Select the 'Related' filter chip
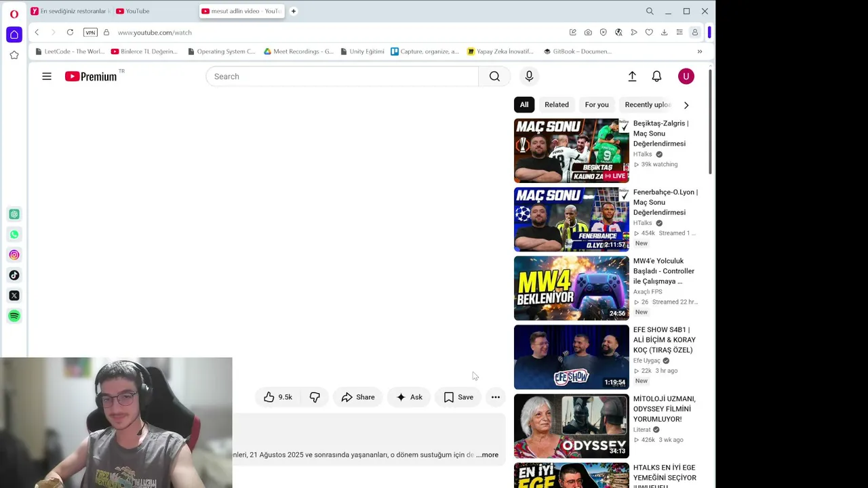This screenshot has height=488, width=868. click(557, 104)
